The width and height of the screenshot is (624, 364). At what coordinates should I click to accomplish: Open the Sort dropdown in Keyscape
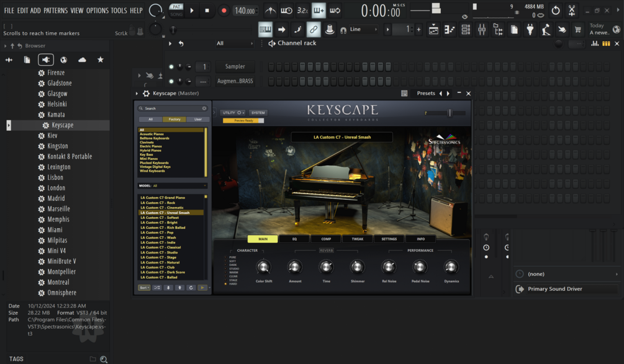(x=144, y=288)
